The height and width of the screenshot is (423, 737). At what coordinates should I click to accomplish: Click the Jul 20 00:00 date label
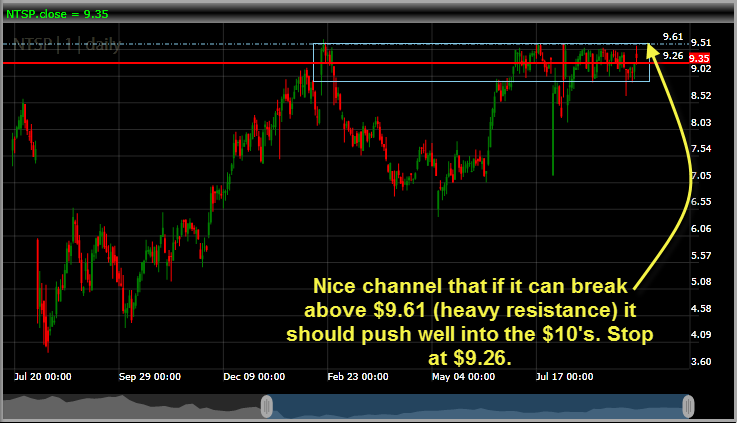click(x=42, y=378)
